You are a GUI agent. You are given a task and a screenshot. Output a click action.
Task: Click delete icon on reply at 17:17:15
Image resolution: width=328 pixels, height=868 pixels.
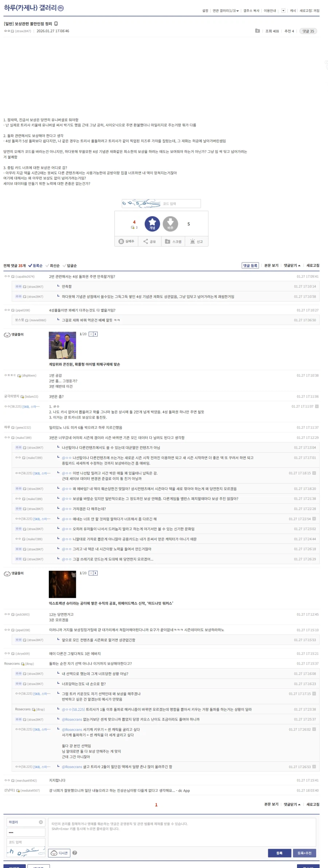pyautogui.click(x=314, y=694)
